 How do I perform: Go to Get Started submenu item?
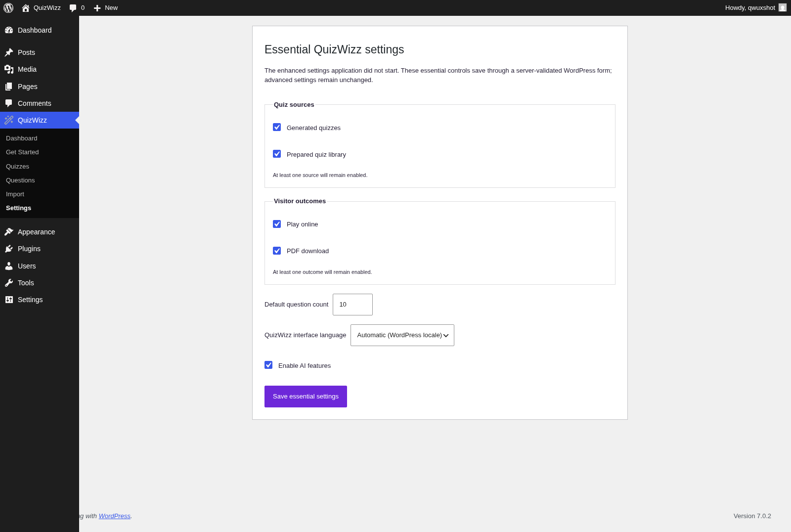pyautogui.click(x=22, y=152)
